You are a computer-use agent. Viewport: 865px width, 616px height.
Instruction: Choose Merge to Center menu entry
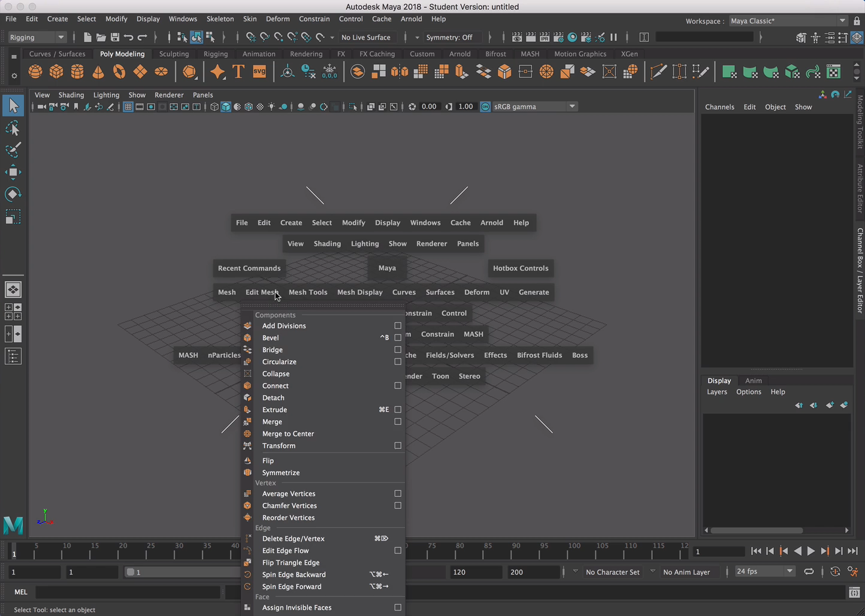point(288,434)
